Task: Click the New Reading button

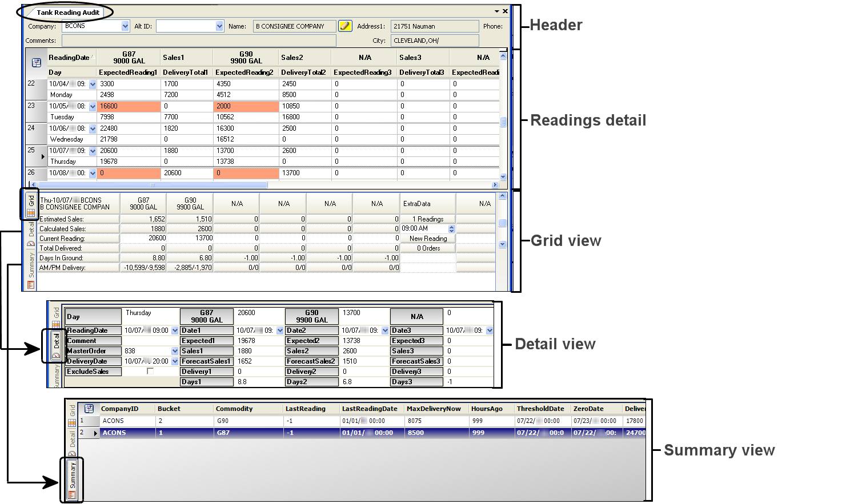Action: point(428,239)
